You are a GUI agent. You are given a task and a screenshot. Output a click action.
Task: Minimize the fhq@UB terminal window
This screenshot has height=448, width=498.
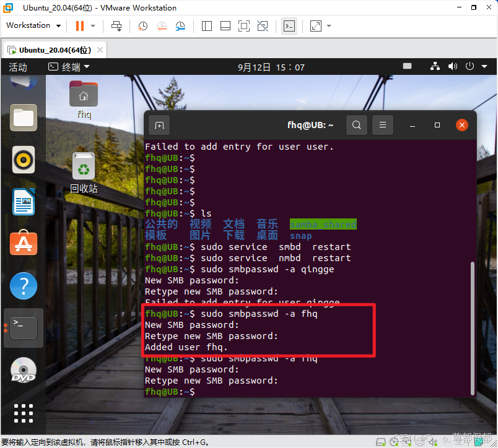[413, 126]
